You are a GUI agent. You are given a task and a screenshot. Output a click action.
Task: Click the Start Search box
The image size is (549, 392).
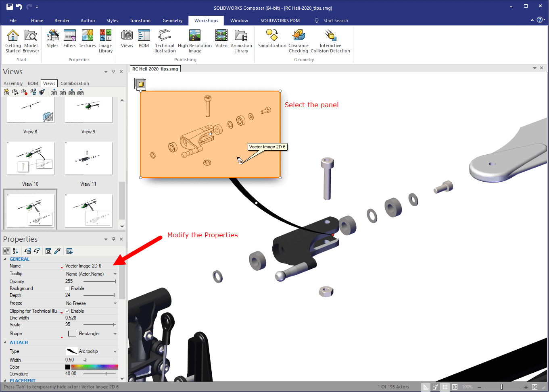[336, 21]
